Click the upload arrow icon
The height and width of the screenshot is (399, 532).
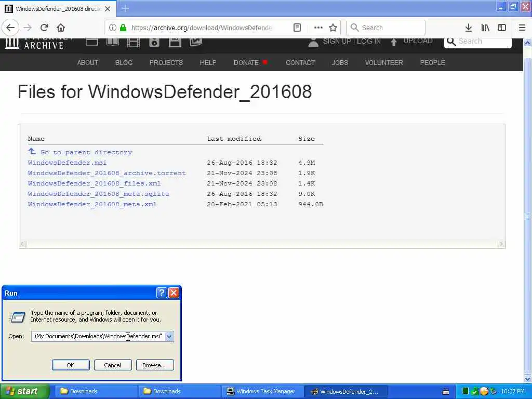coord(394,42)
